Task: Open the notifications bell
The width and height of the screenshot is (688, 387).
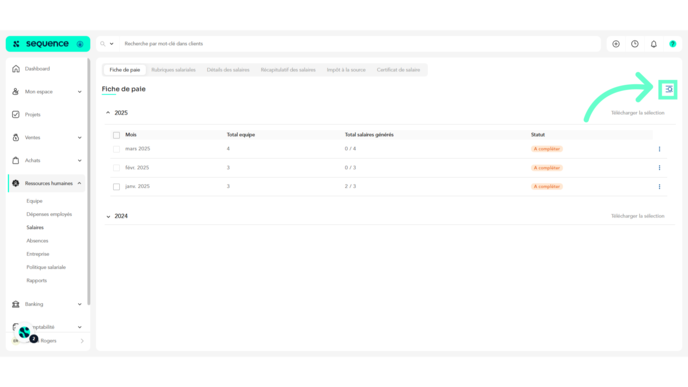Action: click(654, 44)
